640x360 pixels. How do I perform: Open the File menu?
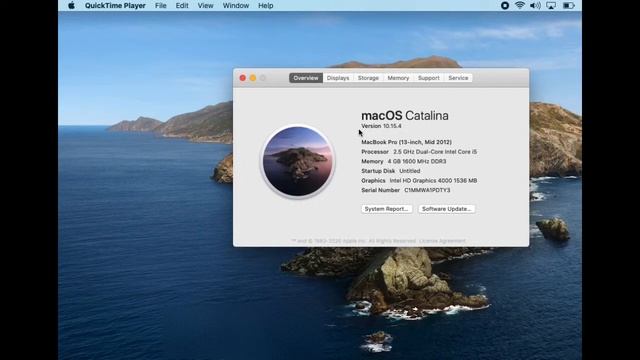(x=160, y=5)
